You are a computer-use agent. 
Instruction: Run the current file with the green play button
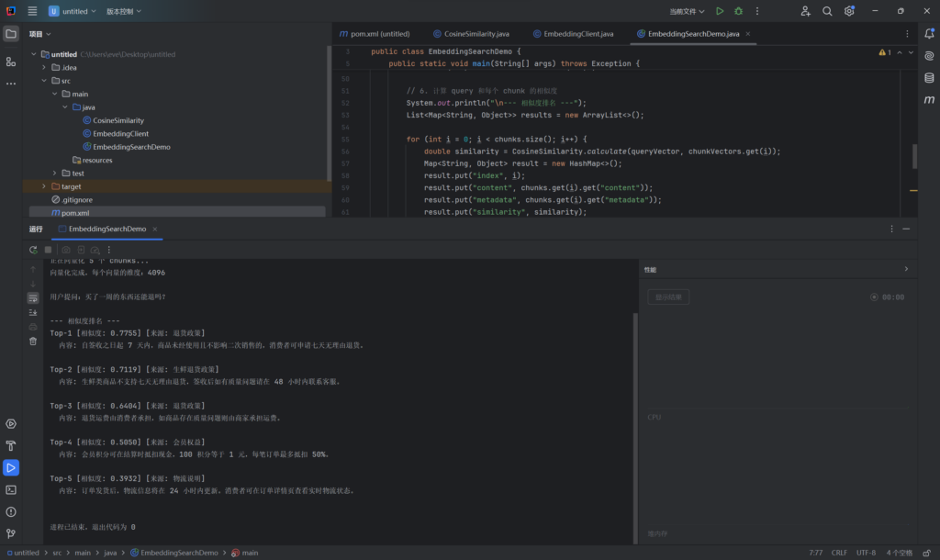(x=720, y=11)
